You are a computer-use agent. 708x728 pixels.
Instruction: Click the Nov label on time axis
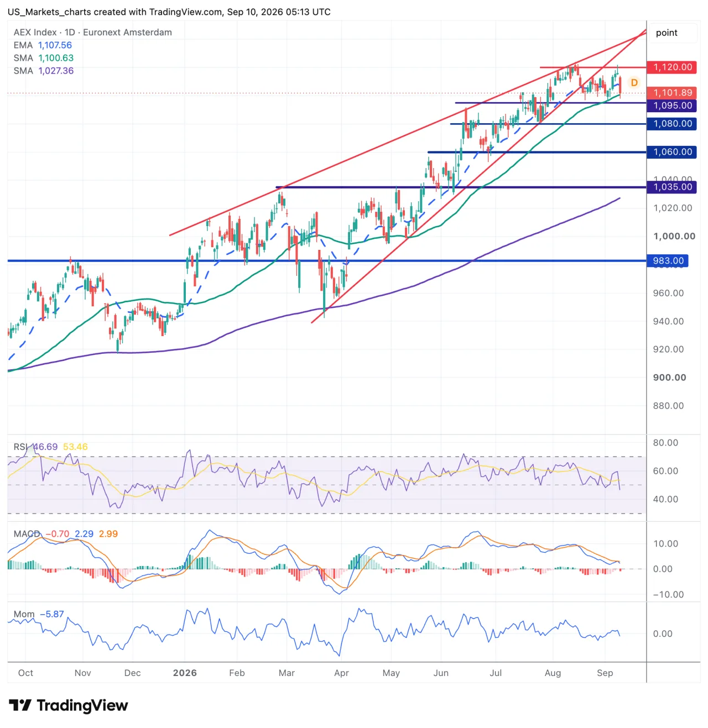82,673
